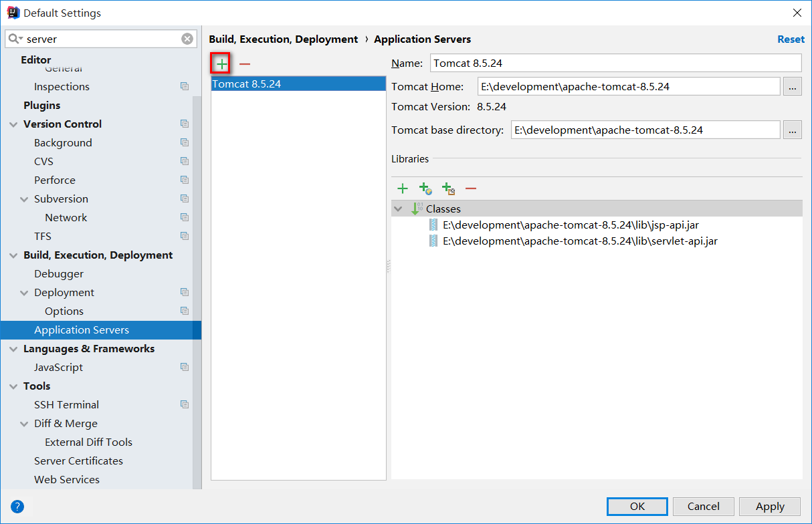Open Options under Deployment
The image size is (812, 524).
(64, 311)
